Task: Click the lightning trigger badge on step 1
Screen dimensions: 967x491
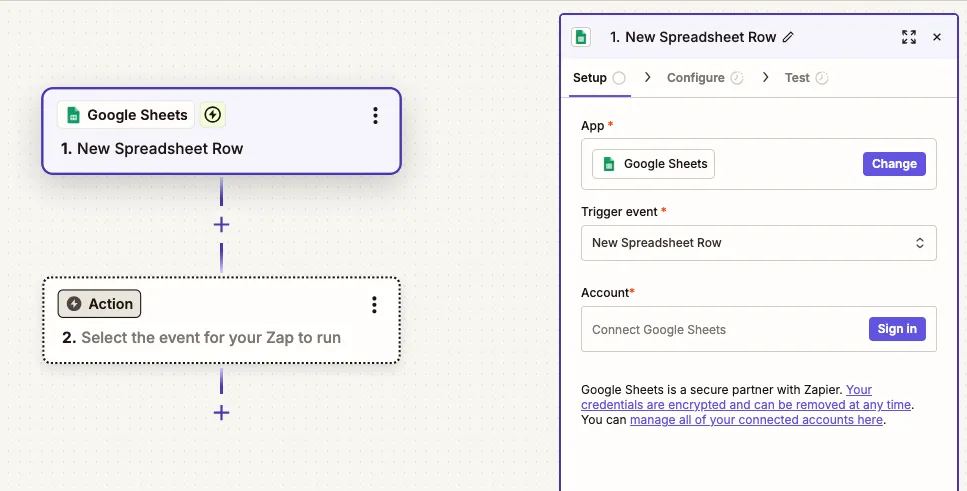Action: (213, 115)
